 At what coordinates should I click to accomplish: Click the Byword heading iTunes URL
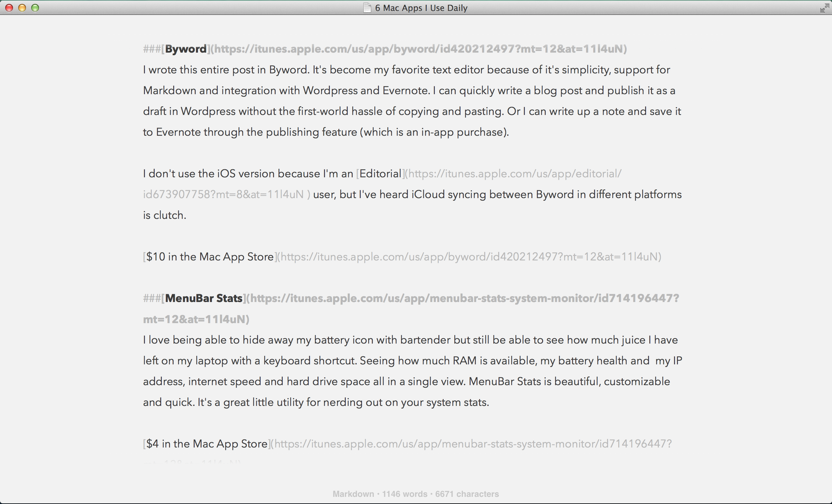(419, 49)
